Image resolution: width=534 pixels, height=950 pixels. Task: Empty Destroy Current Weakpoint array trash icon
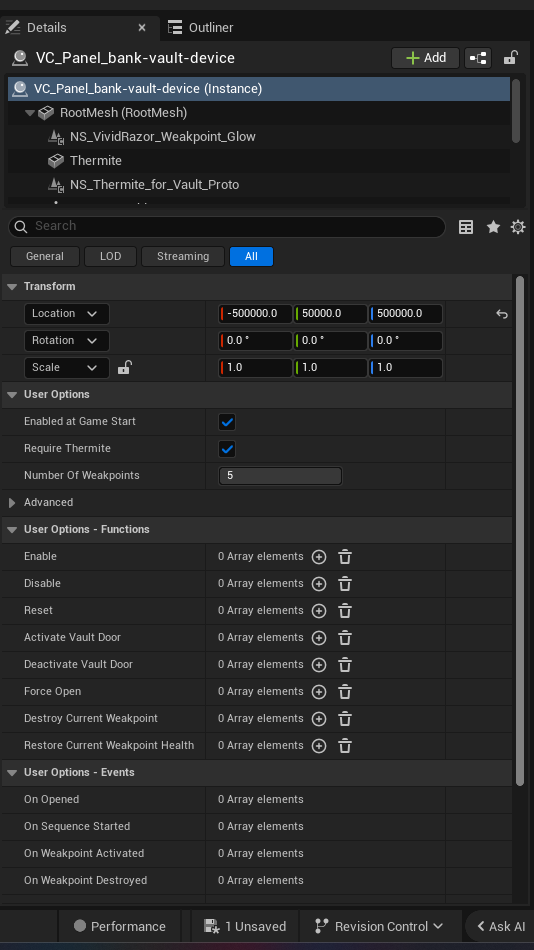(x=345, y=719)
